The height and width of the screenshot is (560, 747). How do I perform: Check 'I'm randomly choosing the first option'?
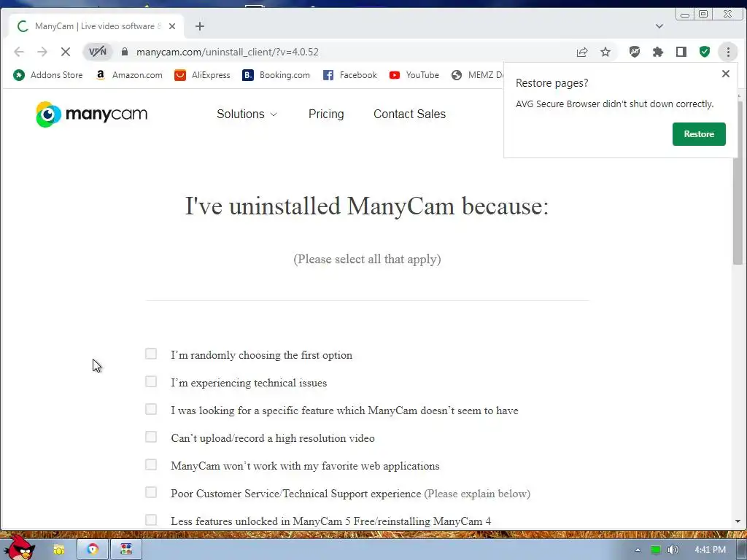tap(151, 354)
